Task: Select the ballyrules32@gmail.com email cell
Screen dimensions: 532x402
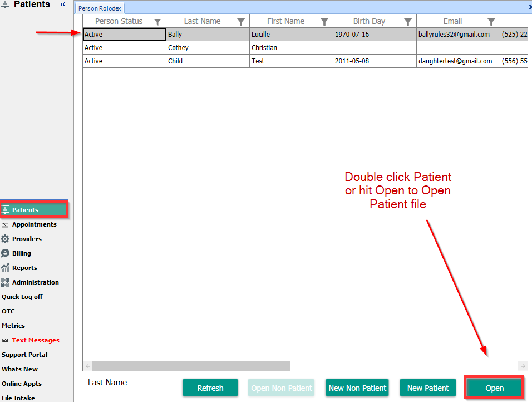Action: (458, 35)
